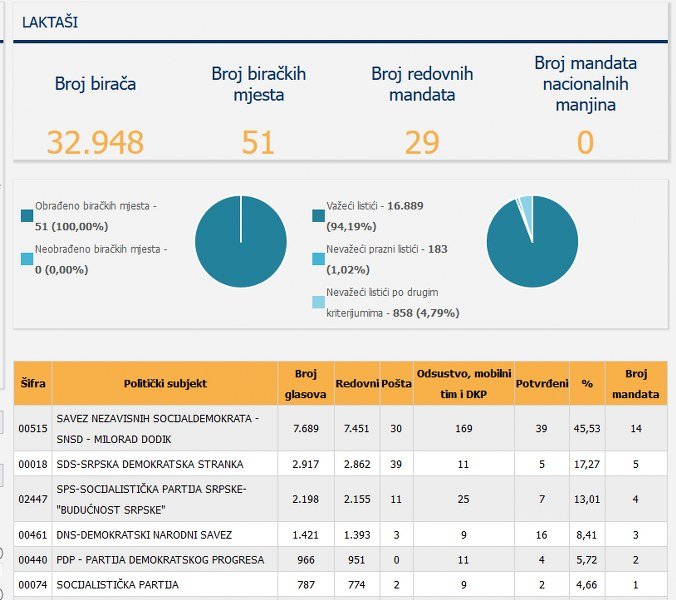Click the processed polling stations pie chart
The width and height of the screenshot is (676, 600).
tap(241, 242)
